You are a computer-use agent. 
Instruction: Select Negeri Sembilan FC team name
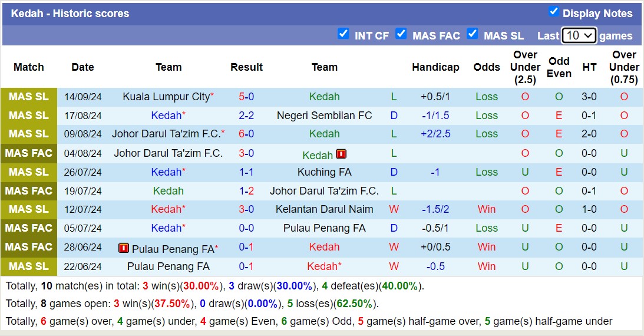[324, 116]
